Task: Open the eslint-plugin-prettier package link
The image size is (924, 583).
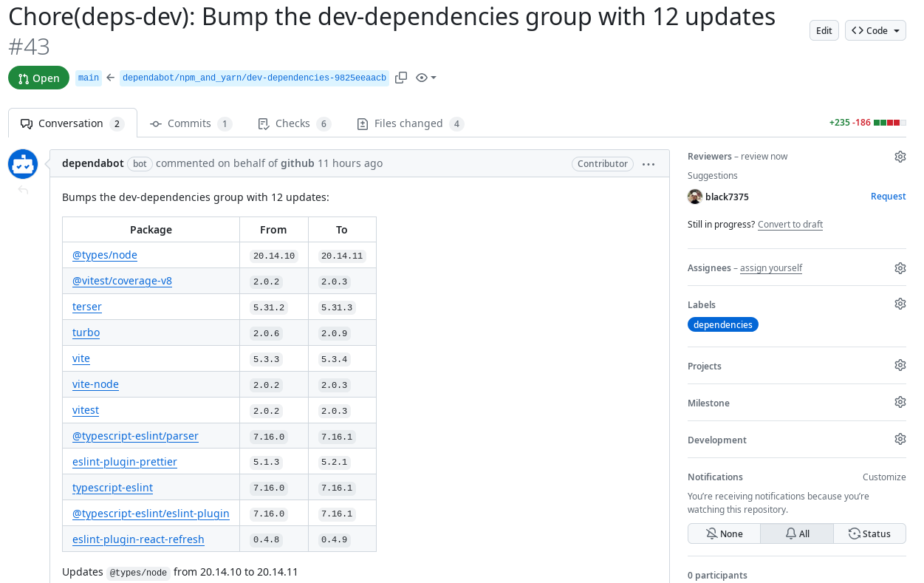Action: pyautogui.click(x=125, y=462)
